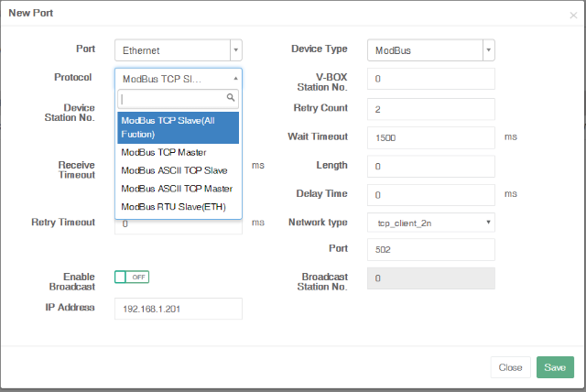This screenshot has height=392, width=586.
Task: Click the Delay Time input field
Action: point(431,195)
